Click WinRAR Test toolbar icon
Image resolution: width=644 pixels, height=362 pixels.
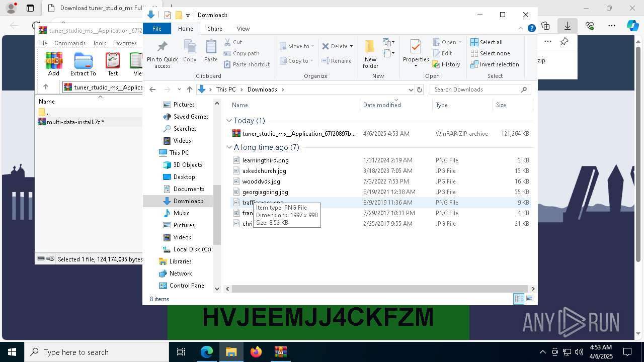(113, 64)
